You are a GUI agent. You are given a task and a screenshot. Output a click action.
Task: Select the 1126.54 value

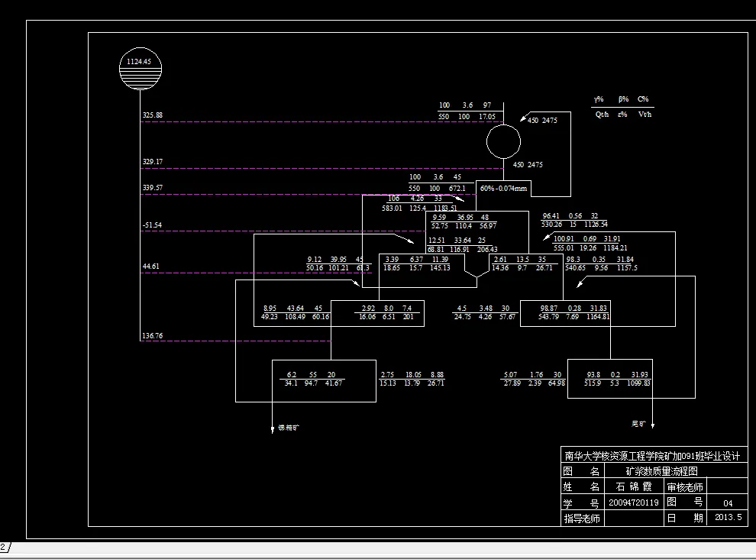[596, 225]
